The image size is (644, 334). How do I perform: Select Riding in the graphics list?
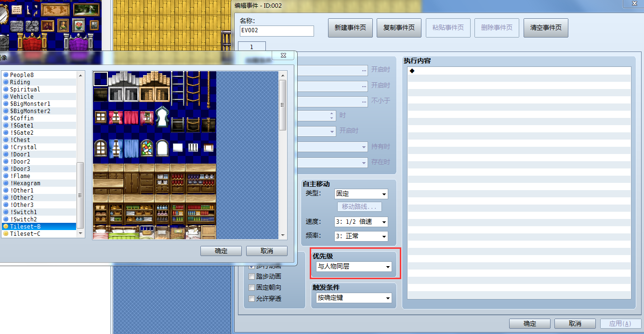coord(39,82)
